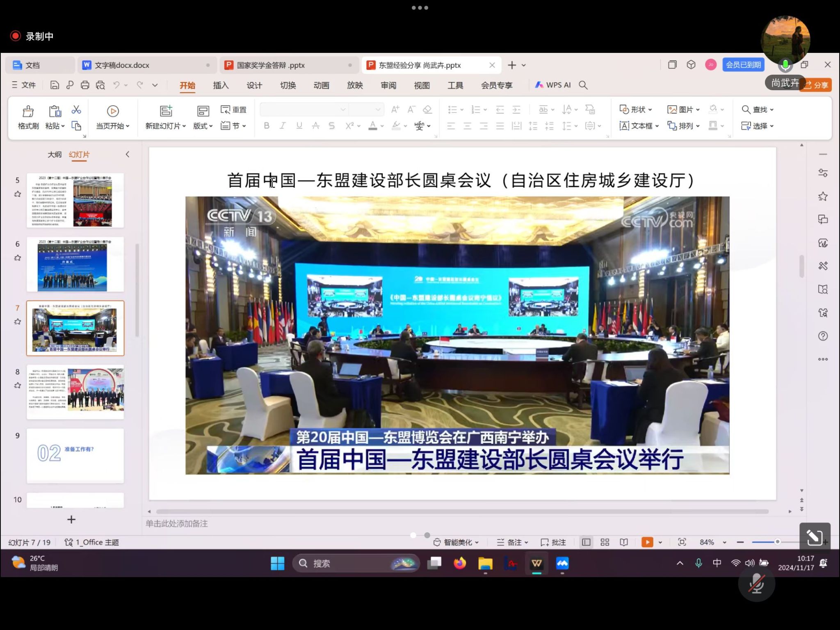
Task: Click the 智能美化 button in status bar
Action: [x=456, y=542]
